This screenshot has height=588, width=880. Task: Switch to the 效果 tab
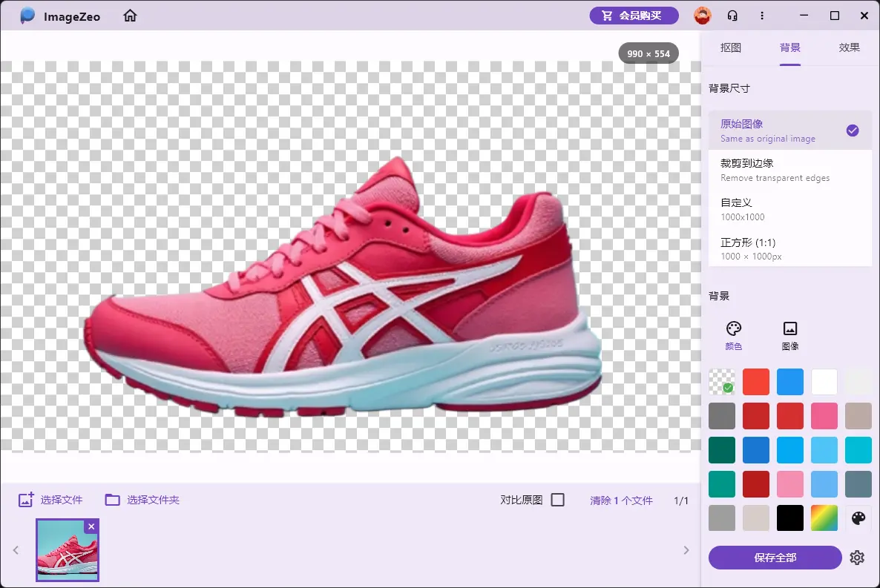coord(850,47)
